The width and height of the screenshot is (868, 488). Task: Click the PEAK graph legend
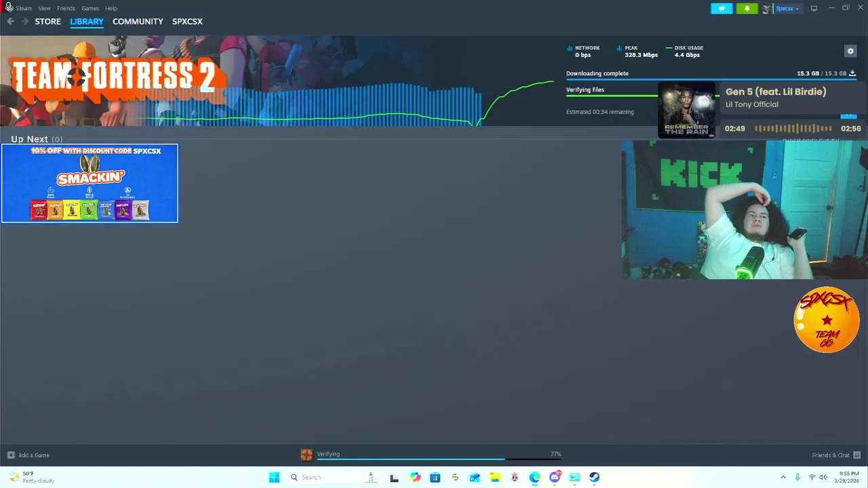tap(637, 52)
